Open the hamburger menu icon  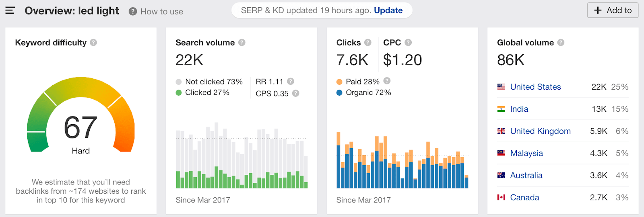coord(10,10)
